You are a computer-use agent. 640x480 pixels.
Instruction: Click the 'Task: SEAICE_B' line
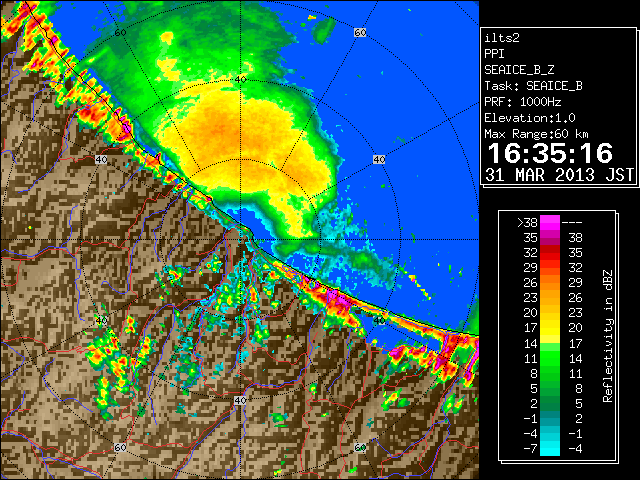click(533, 86)
